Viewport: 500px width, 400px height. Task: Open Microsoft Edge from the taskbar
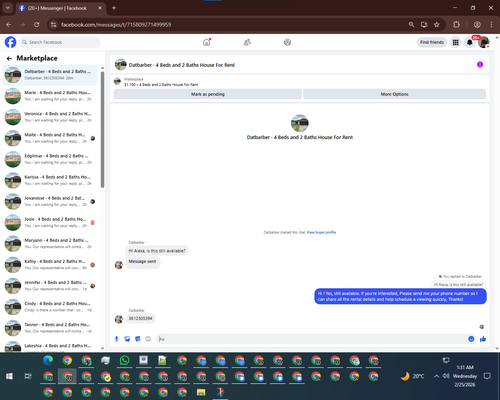pyautogui.click(x=48, y=360)
